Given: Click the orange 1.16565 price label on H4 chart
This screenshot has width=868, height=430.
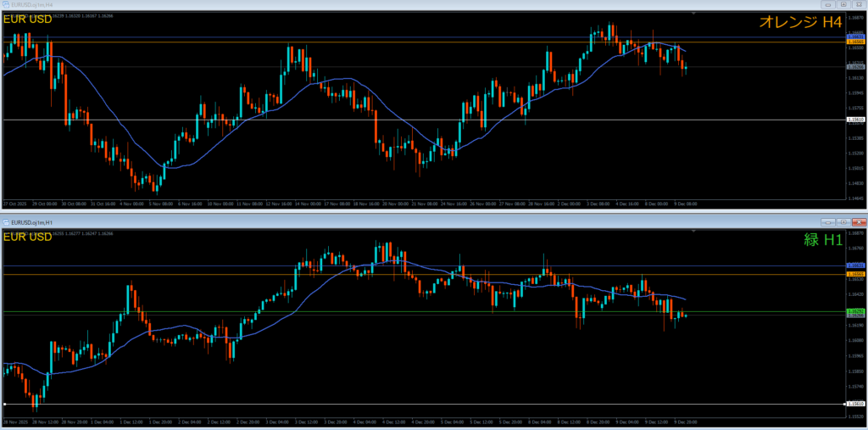Looking at the screenshot, I should [854, 42].
